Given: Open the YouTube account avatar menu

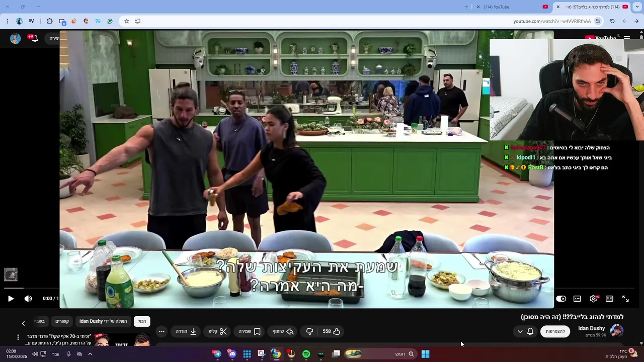Looking at the screenshot, I should coord(15,38).
